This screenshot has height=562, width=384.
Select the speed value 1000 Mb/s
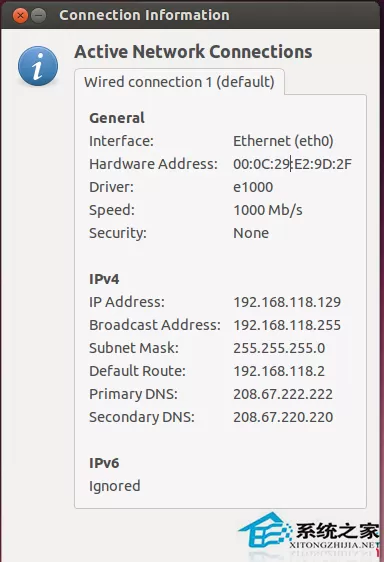click(x=268, y=210)
